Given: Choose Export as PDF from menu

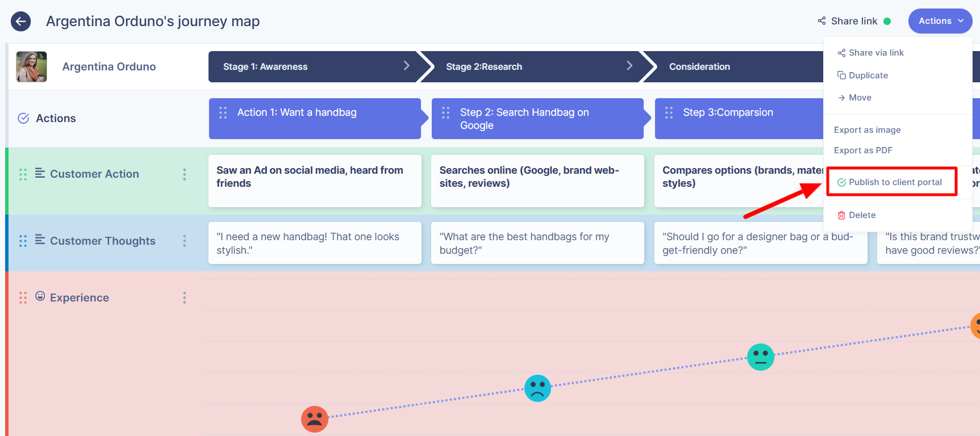Looking at the screenshot, I should pyautogui.click(x=863, y=150).
